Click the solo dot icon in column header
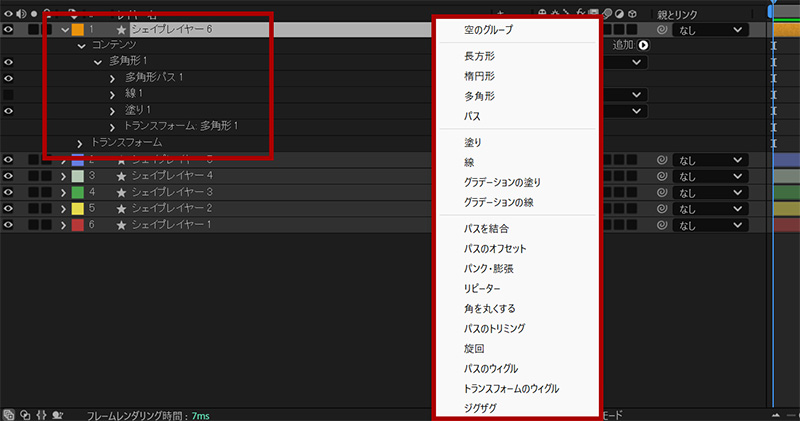Screen dimensions: 800x421 coord(34,14)
